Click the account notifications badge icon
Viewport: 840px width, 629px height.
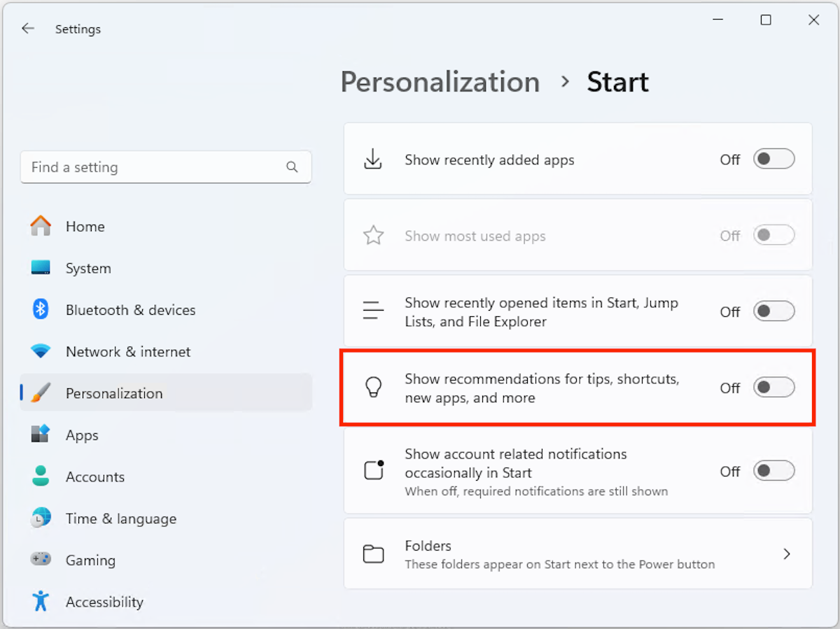click(374, 471)
